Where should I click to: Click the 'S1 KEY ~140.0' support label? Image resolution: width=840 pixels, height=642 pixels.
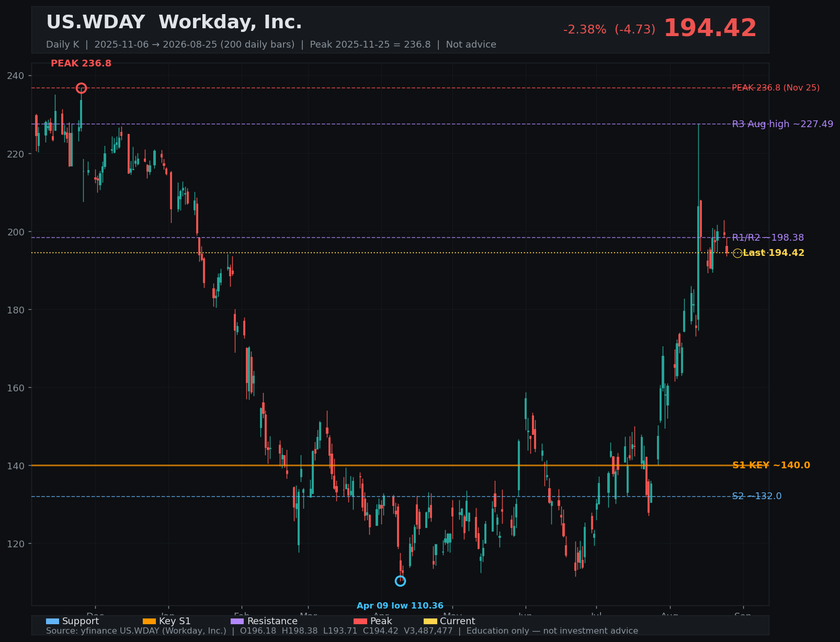pyautogui.click(x=771, y=465)
